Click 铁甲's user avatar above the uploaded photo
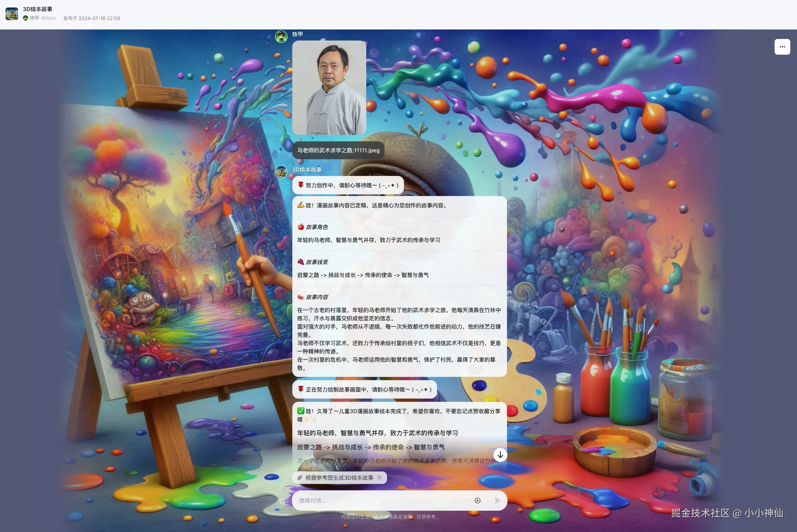 (282, 36)
